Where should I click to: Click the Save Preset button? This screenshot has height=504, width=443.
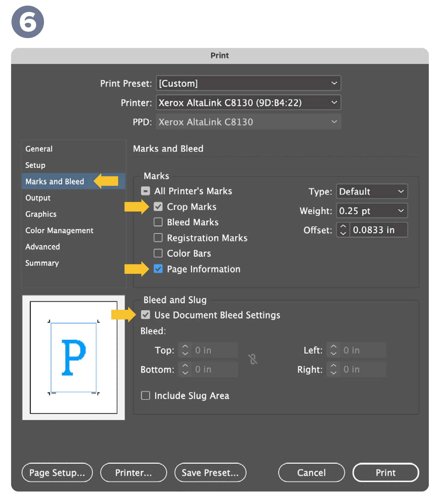[210, 473]
